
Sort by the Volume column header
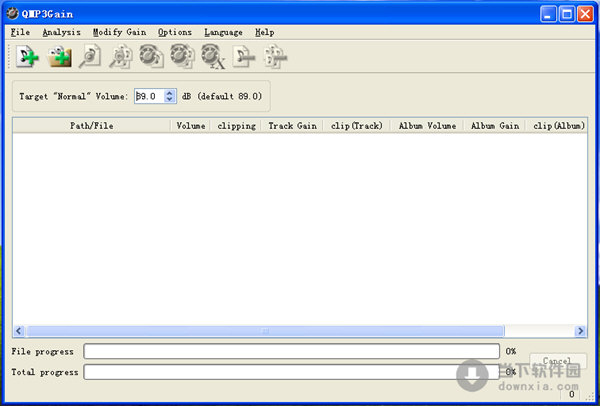pyautogui.click(x=191, y=126)
